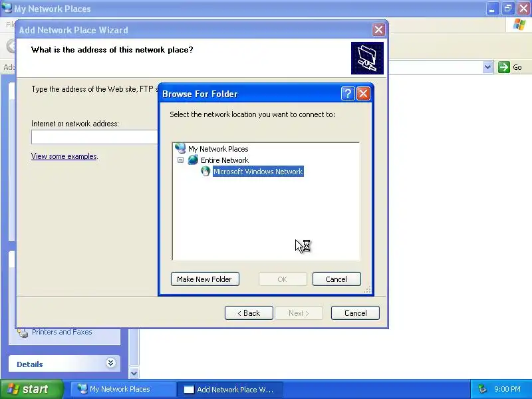Image resolution: width=532 pixels, height=399 pixels.
Task: Click Make New Folder button
Action: [x=205, y=279]
